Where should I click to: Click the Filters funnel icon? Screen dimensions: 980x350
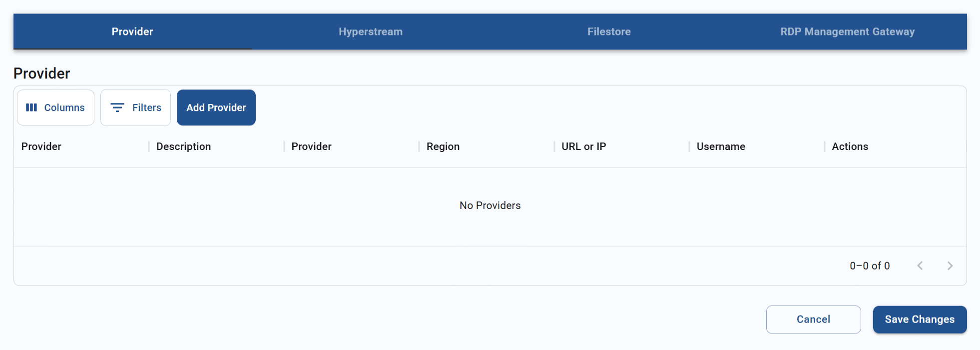coord(117,107)
